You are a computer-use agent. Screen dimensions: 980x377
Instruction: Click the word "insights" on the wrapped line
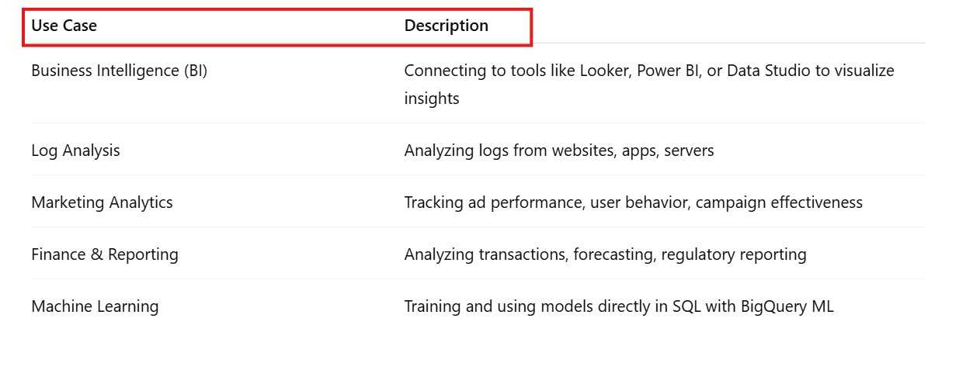point(432,99)
